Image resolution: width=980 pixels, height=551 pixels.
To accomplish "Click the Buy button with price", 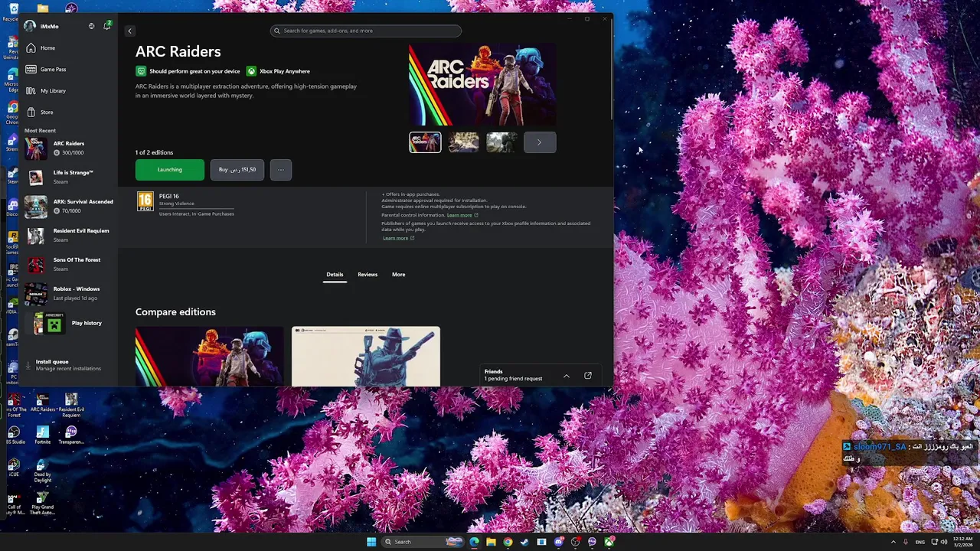I will click(x=237, y=170).
